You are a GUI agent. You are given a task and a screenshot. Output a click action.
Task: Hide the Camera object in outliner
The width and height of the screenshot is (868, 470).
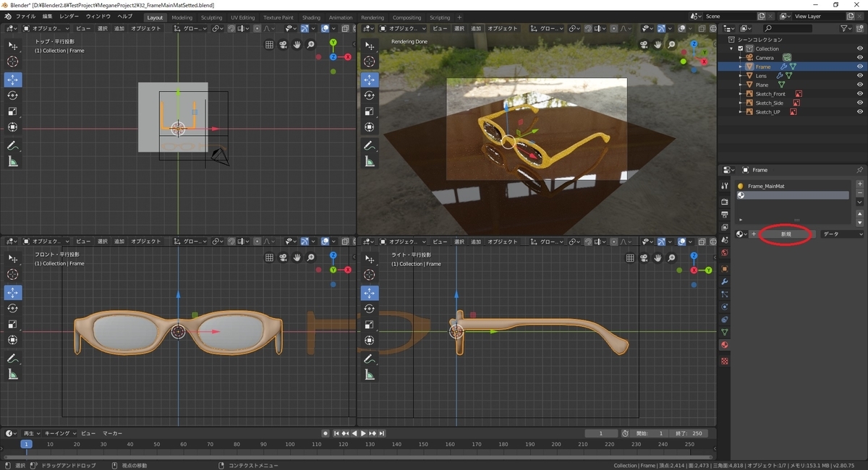[860, 57]
